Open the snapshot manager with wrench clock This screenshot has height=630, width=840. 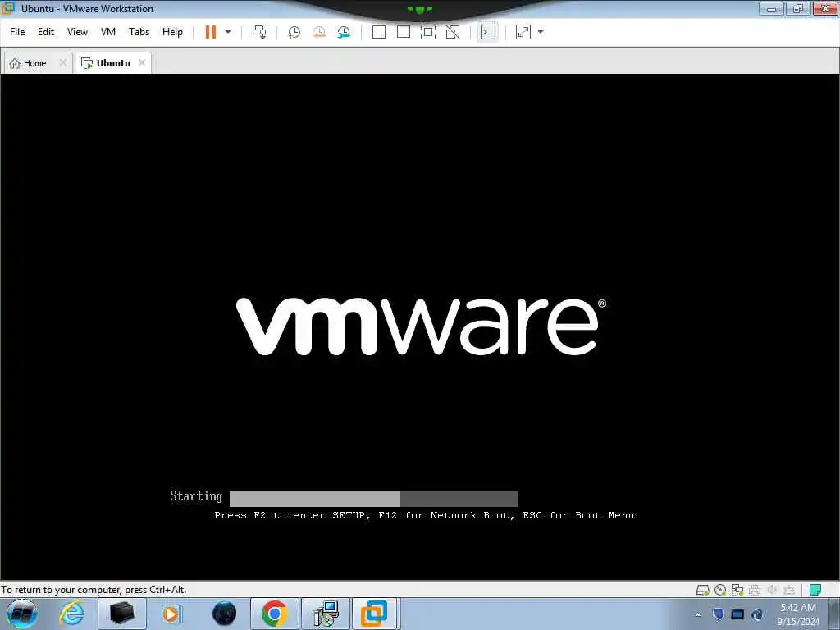(x=344, y=32)
